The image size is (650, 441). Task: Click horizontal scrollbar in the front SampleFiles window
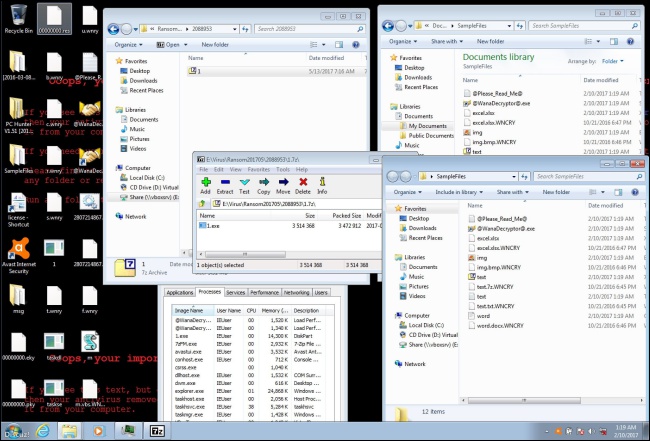tap(524, 400)
